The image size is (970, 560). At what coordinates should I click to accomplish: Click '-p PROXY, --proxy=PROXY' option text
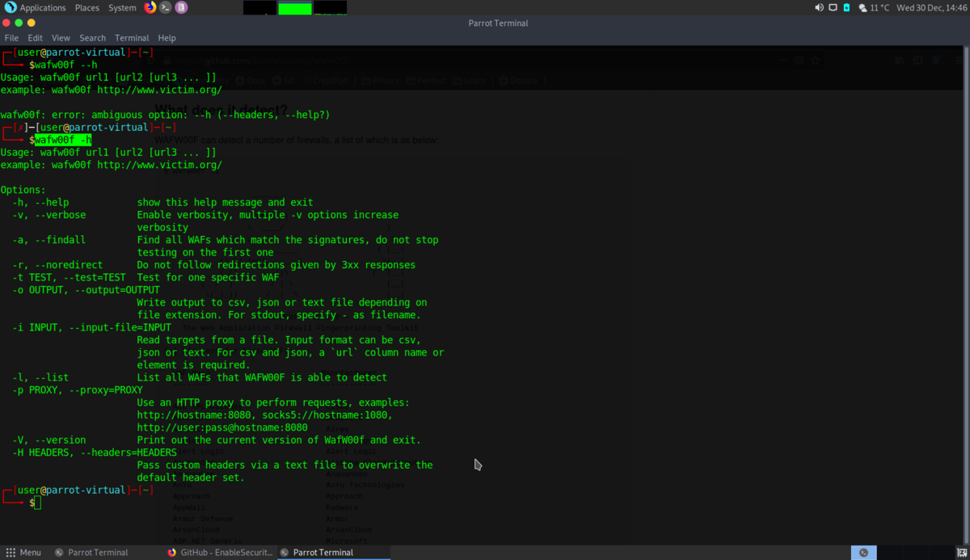(x=78, y=390)
